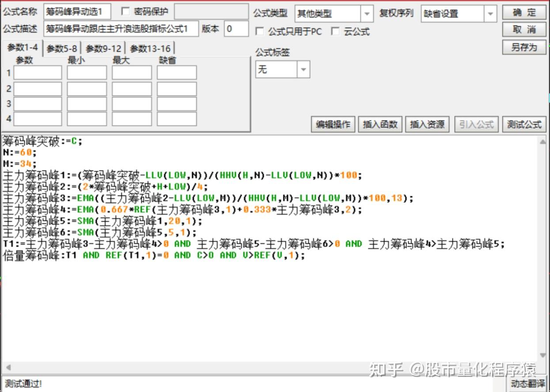
Task: Open the 公式标签 dropdown showing 无
Action: pyautogui.click(x=283, y=69)
